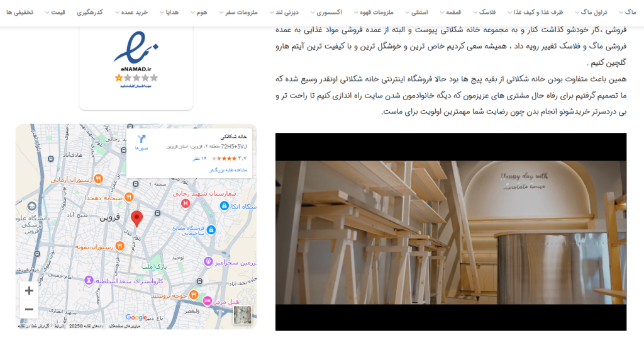Viewport: 644px width, 345px height.
Task: Expand the تراول ماگ menu chevron
Action: coord(577,13)
